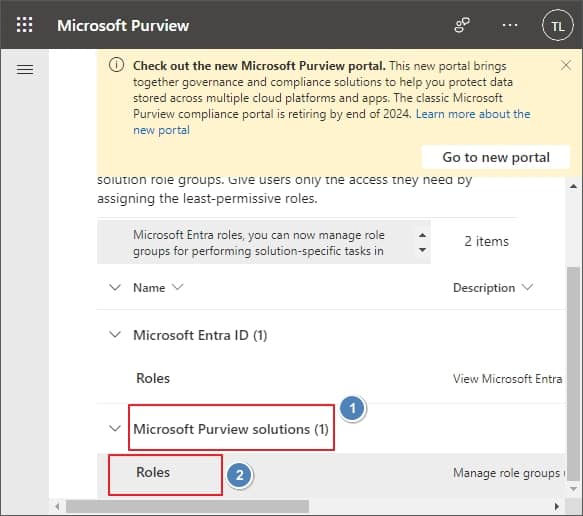Toggle the hamburger navigation menu
This screenshot has height=516, width=583.
25,69
